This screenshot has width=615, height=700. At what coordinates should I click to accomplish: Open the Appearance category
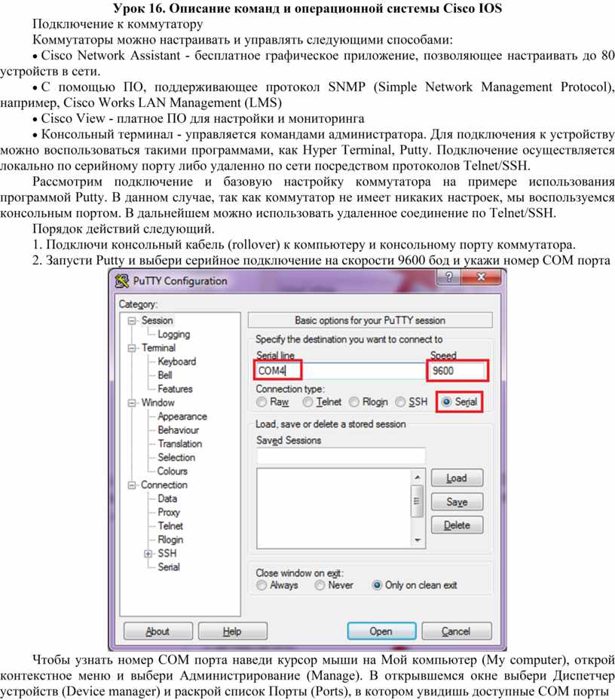click(182, 417)
